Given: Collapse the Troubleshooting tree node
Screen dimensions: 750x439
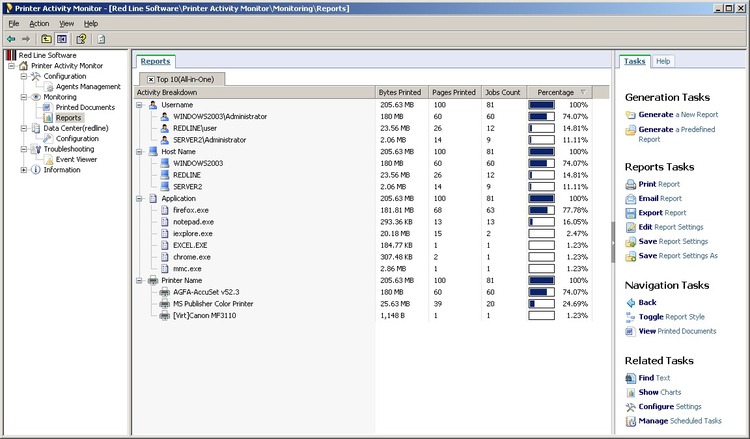Looking at the screenshot, I should pos(23,149).
